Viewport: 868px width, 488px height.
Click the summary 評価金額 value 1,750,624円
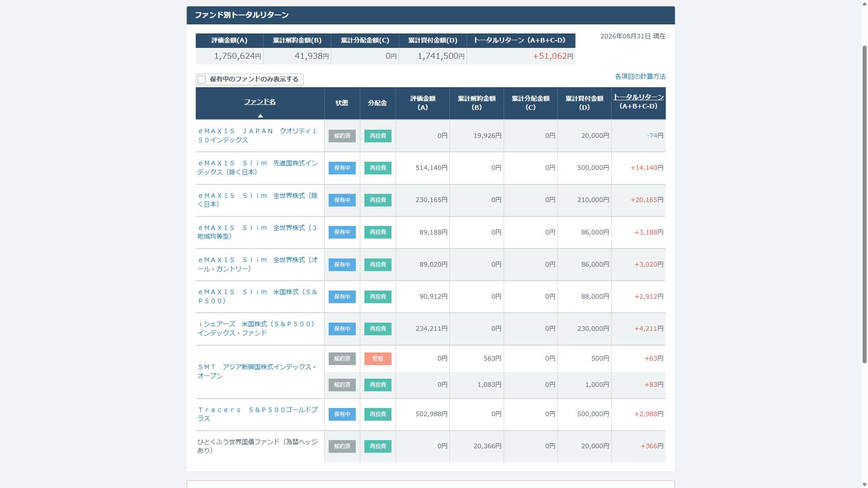pos(238,56)
